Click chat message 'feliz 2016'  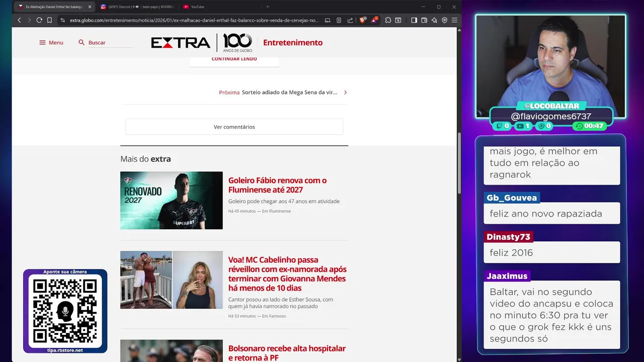511,253
